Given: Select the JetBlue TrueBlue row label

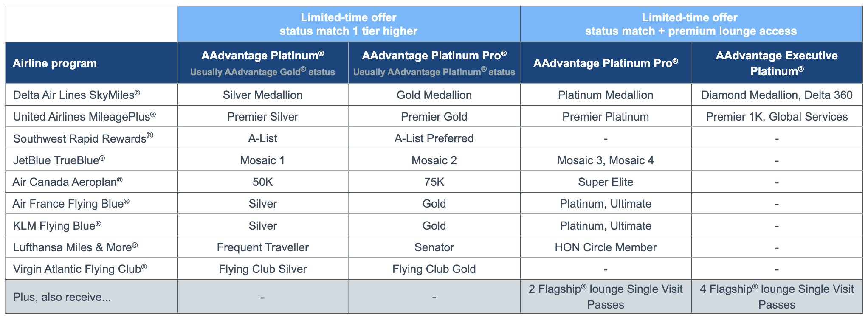Looking at the screenshot, I should pos(59,160).
